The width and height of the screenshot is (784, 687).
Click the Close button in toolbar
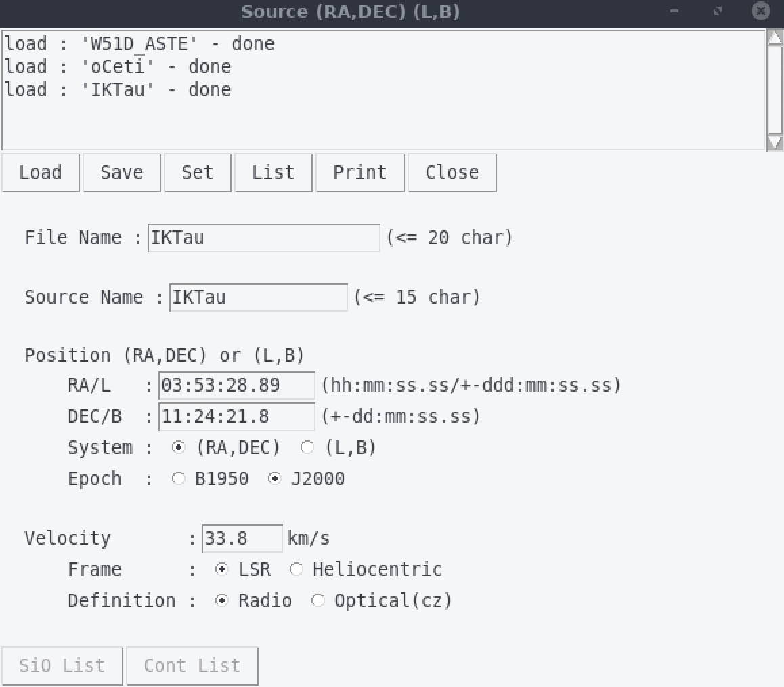pos(452,173)
